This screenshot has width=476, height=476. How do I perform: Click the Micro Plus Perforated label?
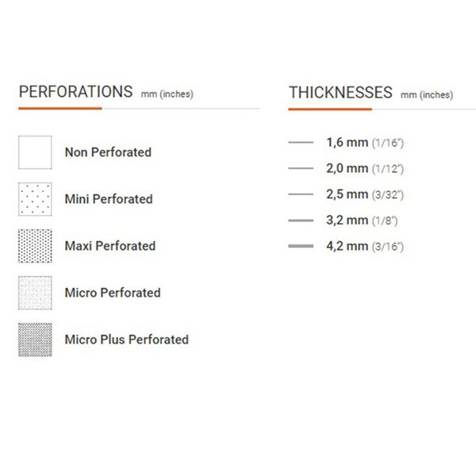coord(127,340)
